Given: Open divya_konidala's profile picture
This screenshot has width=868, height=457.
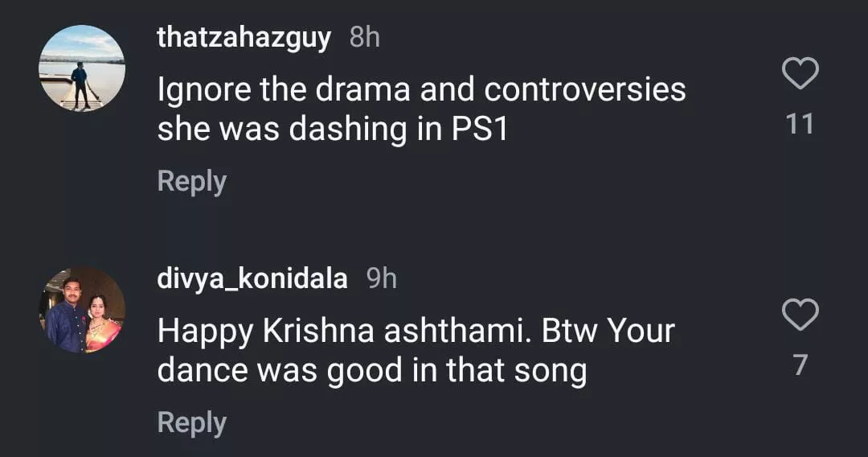Looking at the screenshot, I should pyautogui.click(x=82, y=311).
